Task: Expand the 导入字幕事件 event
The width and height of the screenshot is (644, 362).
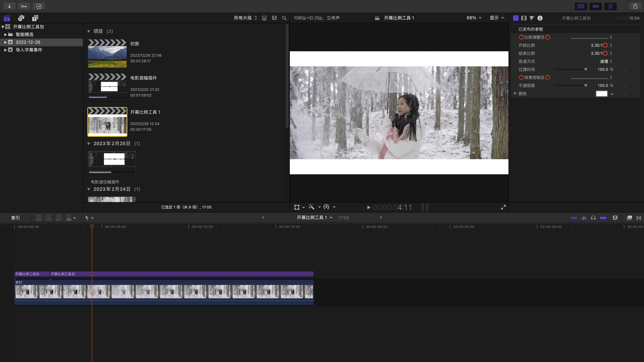Action: coord(5,50)
